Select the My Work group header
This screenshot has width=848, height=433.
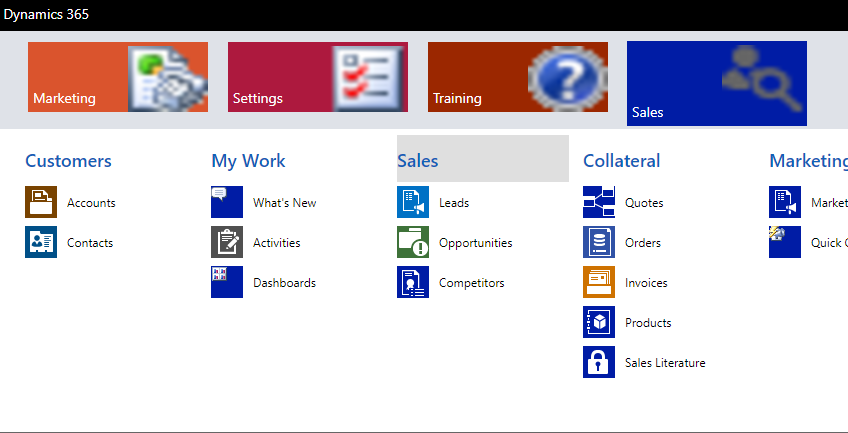[x=248, y=161]
